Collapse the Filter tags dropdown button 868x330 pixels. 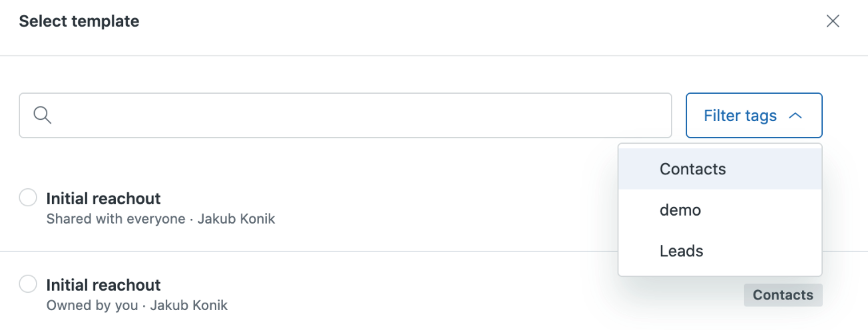click(754, 115)
